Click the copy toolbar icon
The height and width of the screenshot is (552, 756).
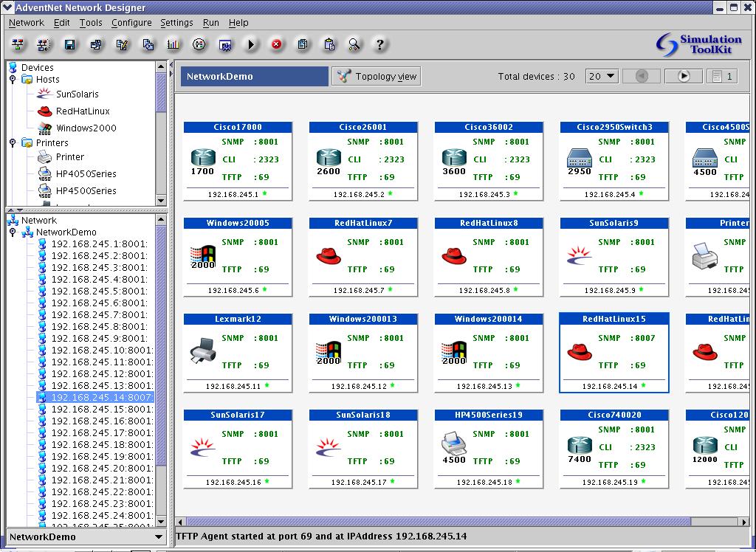pos(302,45)
